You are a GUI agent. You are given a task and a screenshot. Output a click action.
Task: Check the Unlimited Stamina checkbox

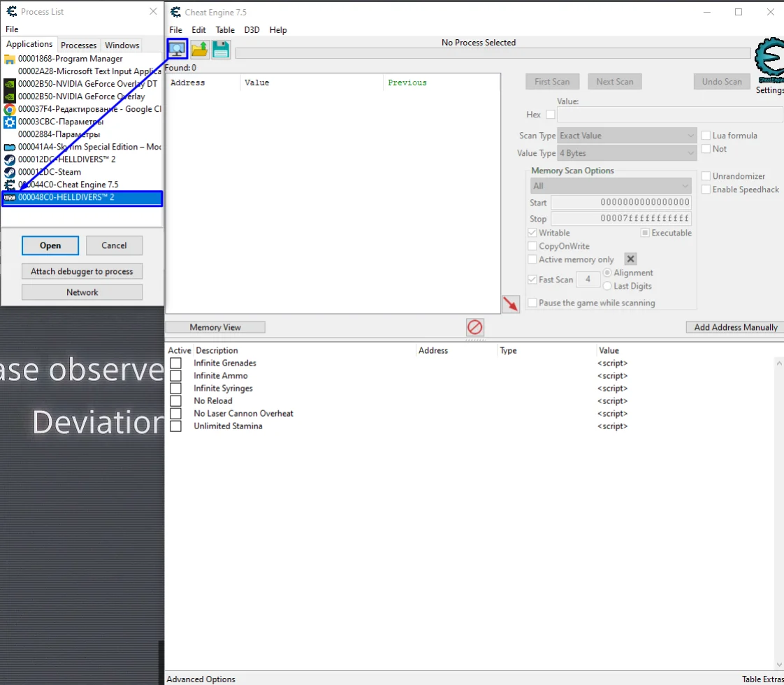(175, 426)
